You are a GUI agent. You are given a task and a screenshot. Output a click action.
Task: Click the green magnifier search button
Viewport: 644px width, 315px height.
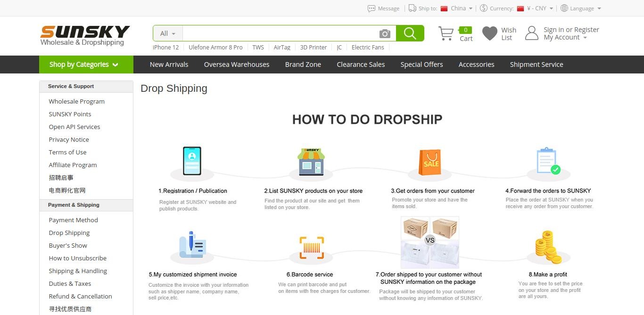(x=410, y=33)
